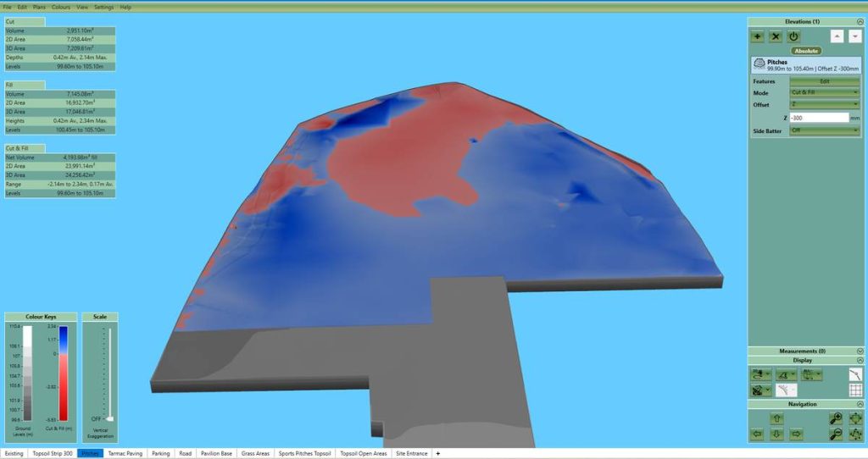Open the Settings menu
The height and width of the screenshot is (459, 868).
click(103, 7)
